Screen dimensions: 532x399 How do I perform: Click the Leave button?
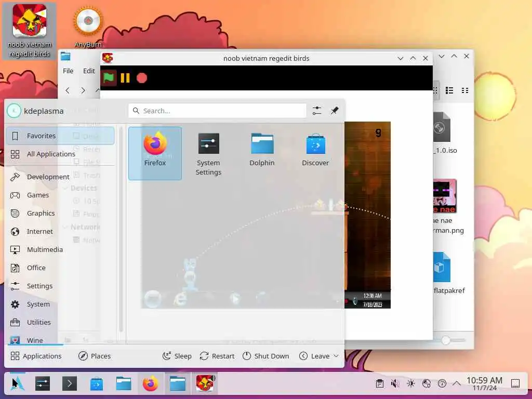pos(314,356)
